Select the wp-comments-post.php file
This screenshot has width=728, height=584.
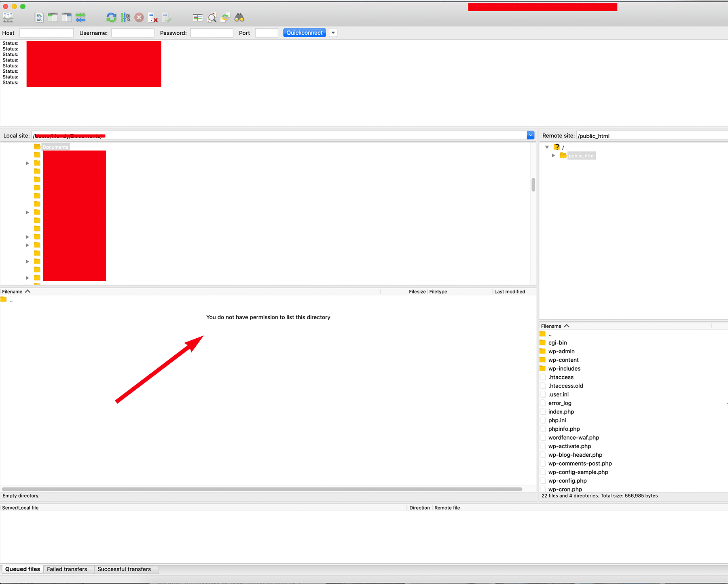(580, 463)
